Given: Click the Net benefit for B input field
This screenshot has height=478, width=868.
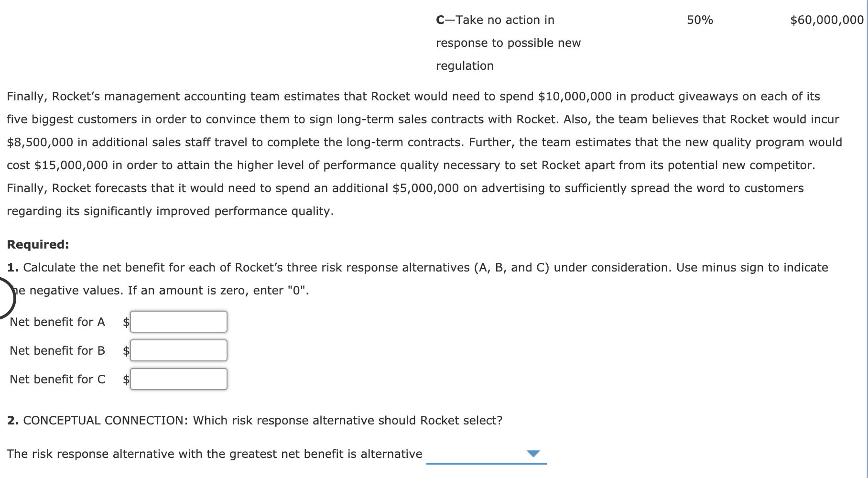Looking at the screenshot, I should coord(178,350).
